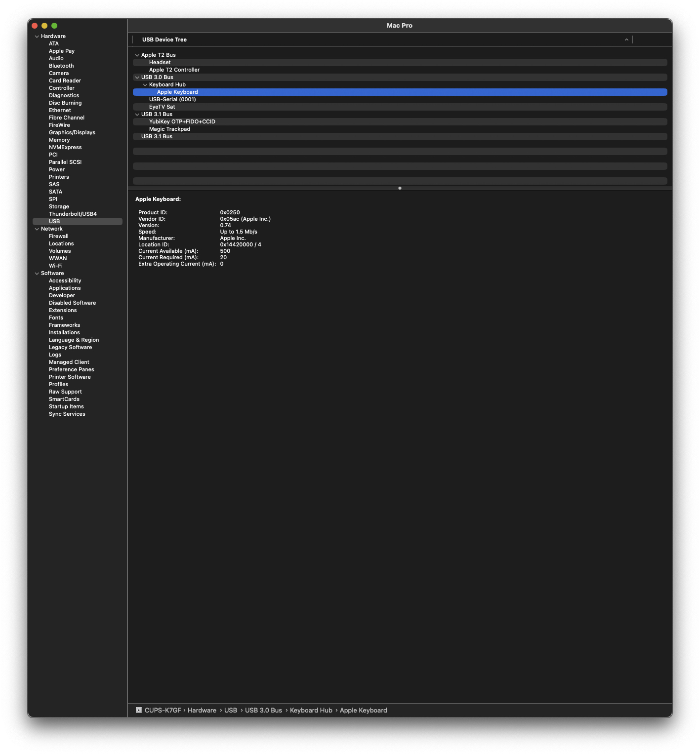Select Storage in sidebar
This screenshot has width=700, height=754.
pyautogui.click(x=59, y=207)
